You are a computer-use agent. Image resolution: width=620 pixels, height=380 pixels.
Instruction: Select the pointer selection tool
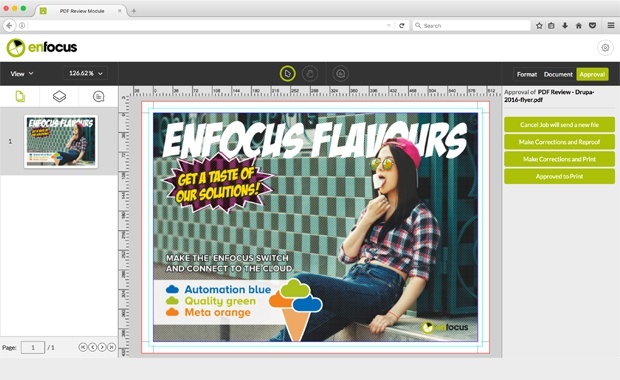(x=287, y=74)
